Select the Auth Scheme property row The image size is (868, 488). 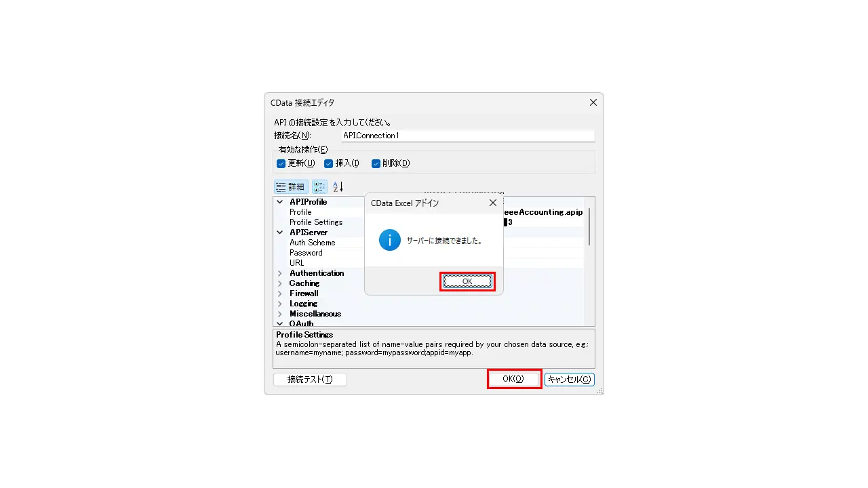click(429, 243)
